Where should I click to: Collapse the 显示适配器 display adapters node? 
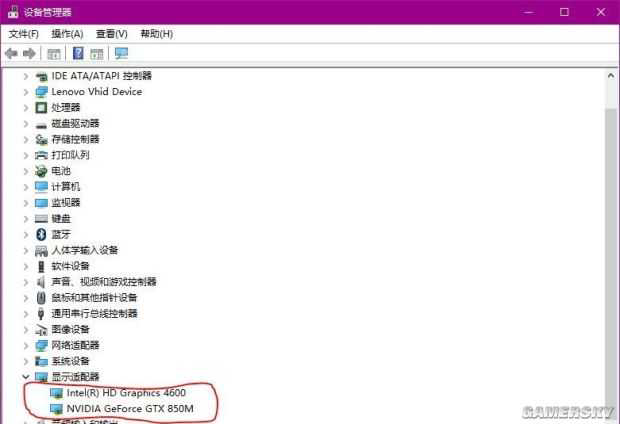[26, 377]
